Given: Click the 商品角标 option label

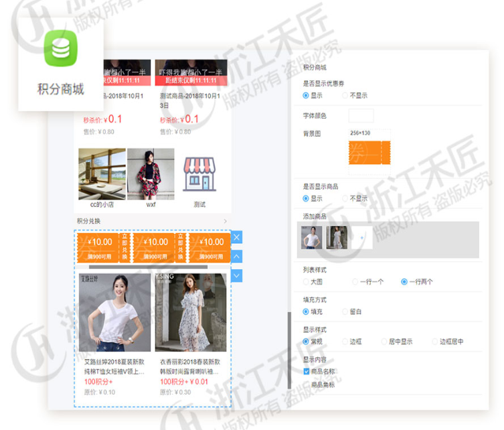Looking at the screenshot, I should tap(323, 384).
